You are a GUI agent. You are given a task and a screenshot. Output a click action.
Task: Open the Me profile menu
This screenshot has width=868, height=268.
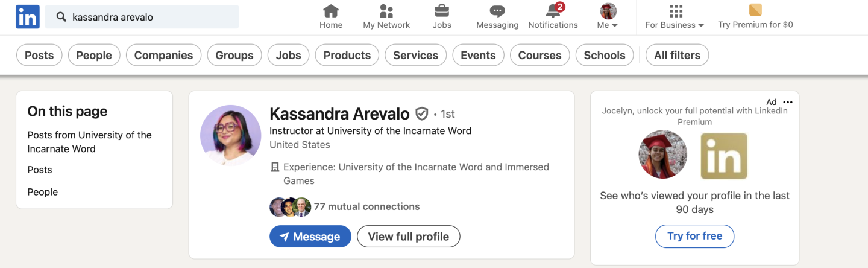point(608,17)
